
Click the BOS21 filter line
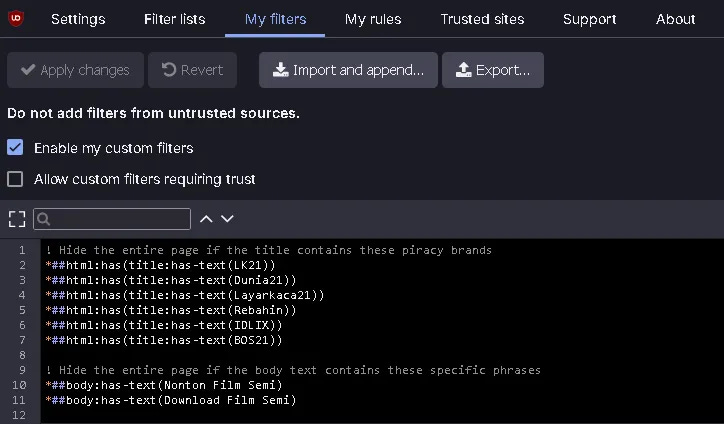point(164,340)
